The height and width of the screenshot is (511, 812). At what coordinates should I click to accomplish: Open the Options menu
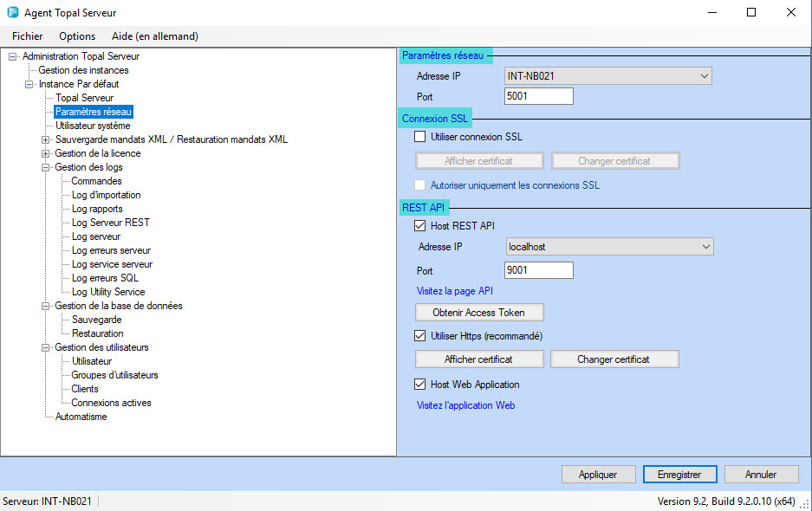coord(77,36)
